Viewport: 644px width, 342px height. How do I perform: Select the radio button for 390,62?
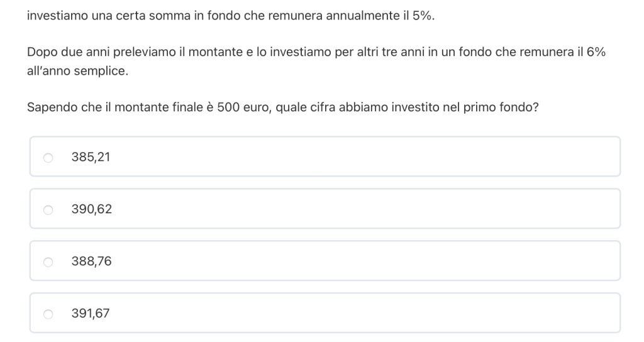(48, 210)
